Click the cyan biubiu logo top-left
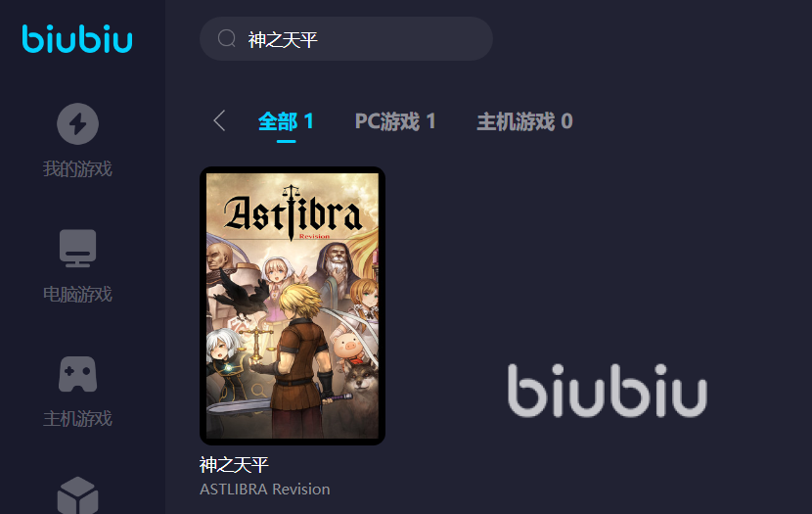812x514 pixels. coord(77,39)
